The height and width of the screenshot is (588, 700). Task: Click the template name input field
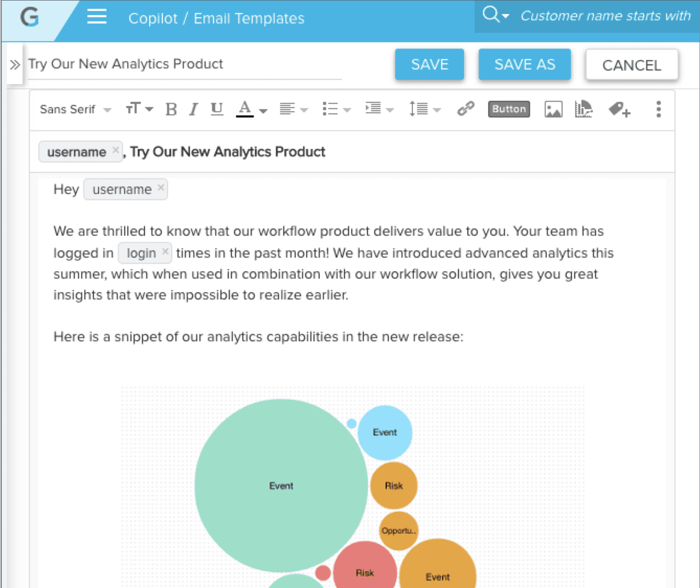pyautogui.click(x=184, y=64)
